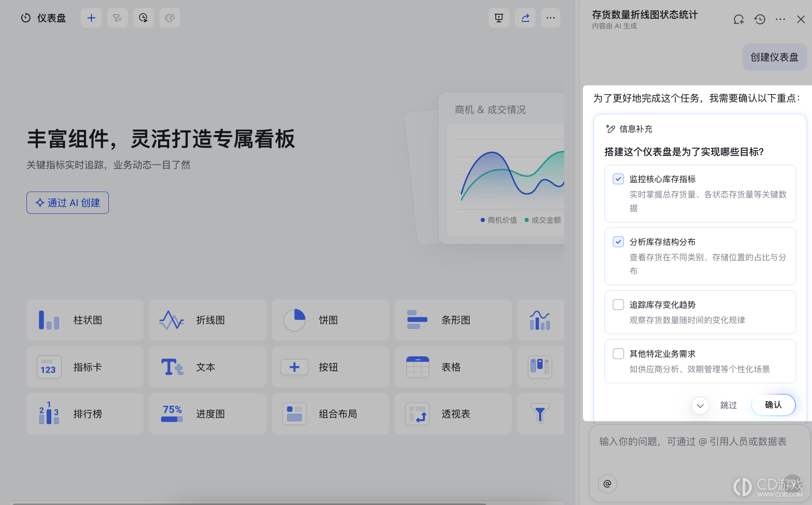Add the kanban board component icon
812x505 pixels.
pyautogui.click(x=540, y=367)
